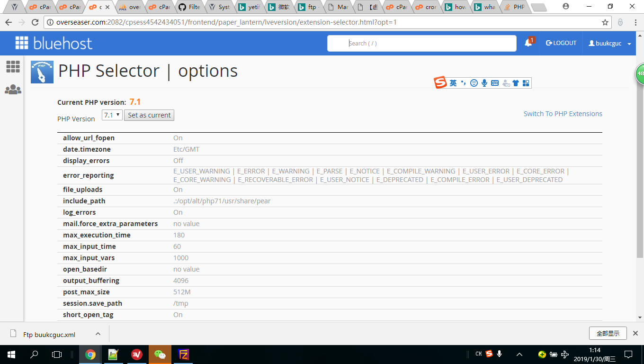Image resolution: width=644 pixels, height=364 pixels.
Task: Show hidden system tray icons
Action: click(x=519, y=354)
